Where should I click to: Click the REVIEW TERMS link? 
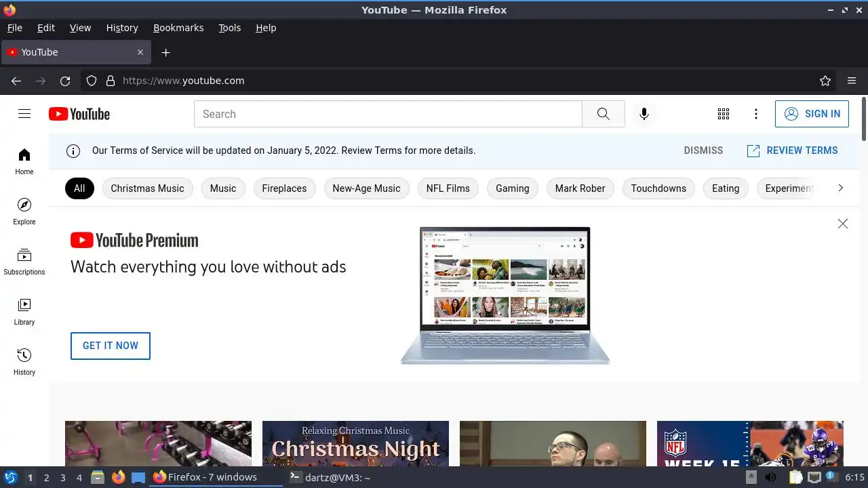pyautogui.click(x=792, y=150)
